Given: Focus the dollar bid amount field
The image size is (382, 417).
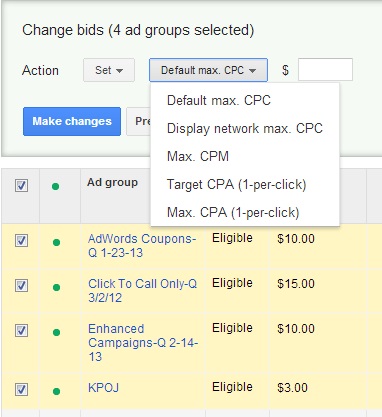Looking at the screenshot, I should pos(325,70).
